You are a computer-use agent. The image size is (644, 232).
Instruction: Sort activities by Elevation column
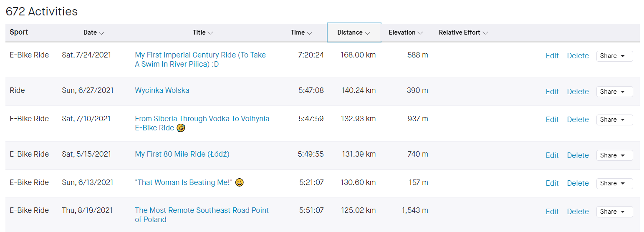(405, 32)
